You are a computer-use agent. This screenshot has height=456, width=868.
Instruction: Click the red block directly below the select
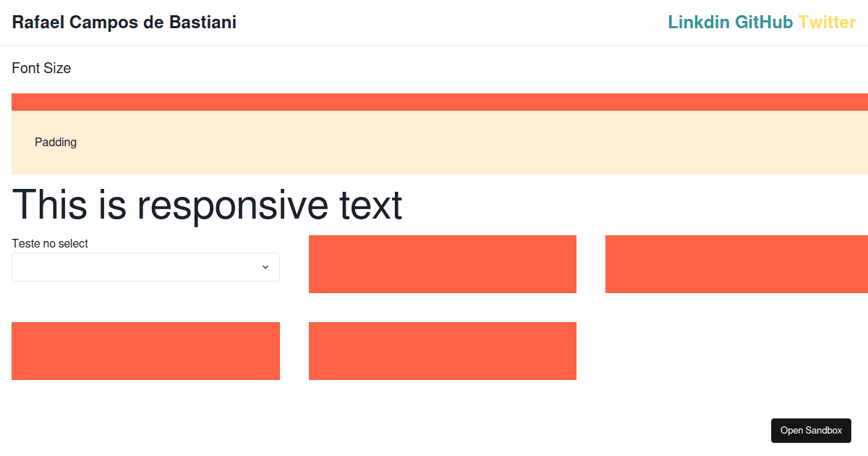[x=145, y=351]
